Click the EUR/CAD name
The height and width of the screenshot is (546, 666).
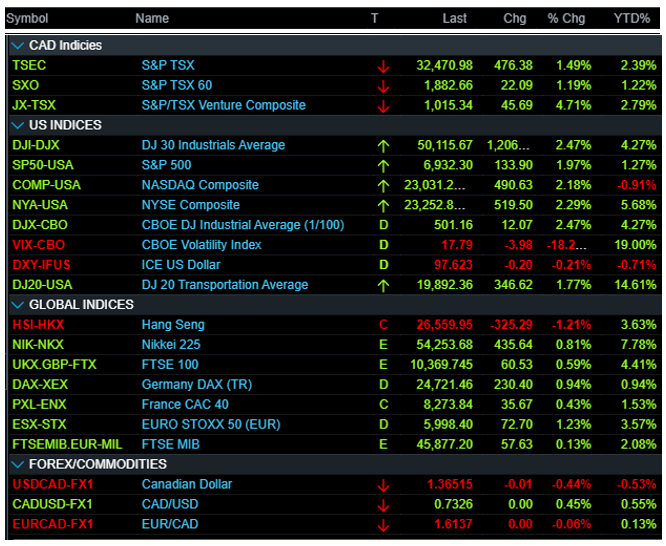pos(170,525)
